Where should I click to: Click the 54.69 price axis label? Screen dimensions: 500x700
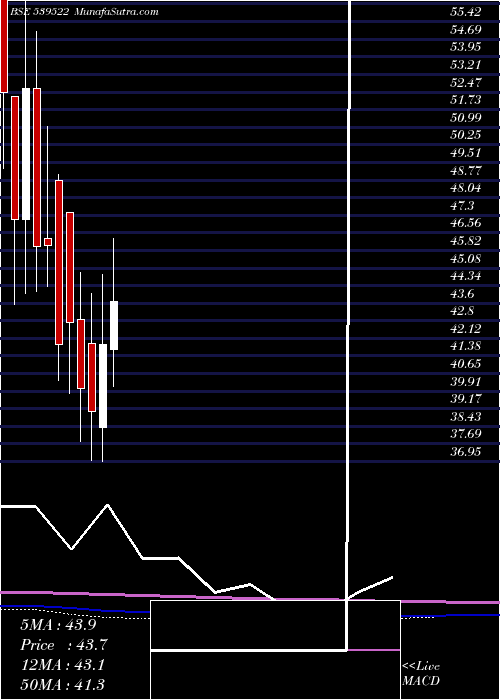pos(466,30)
